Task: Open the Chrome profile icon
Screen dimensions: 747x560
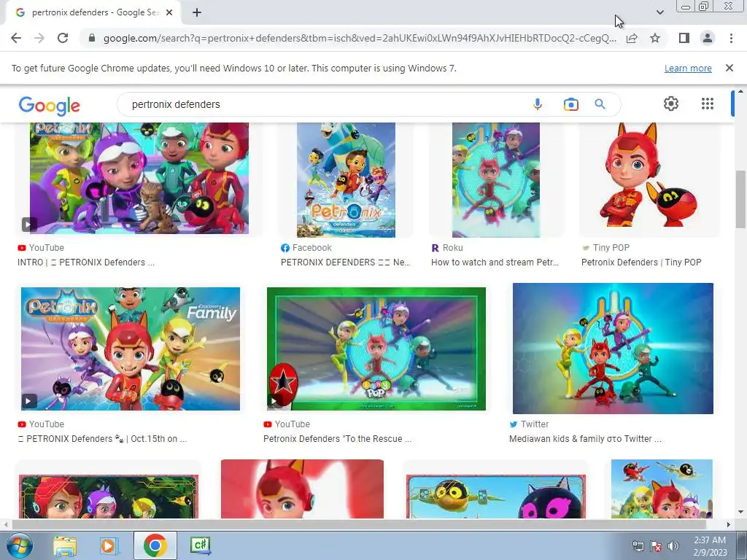Action: 708,38
